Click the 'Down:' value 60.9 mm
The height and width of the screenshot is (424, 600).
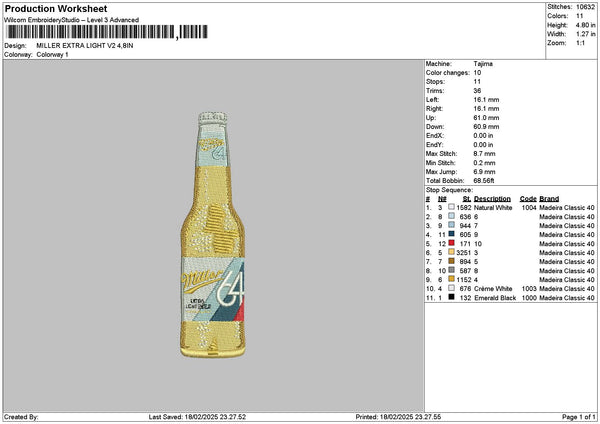pos(486,127)
